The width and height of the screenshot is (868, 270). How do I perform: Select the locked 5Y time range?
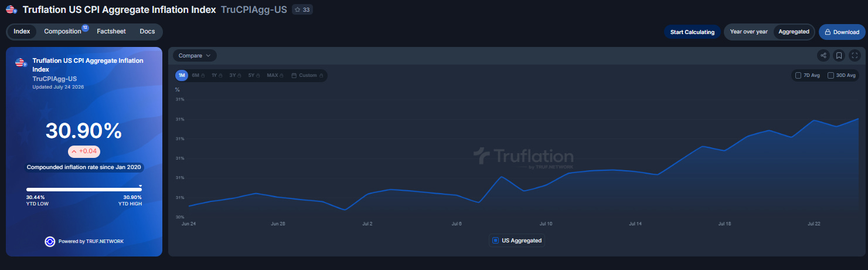[255, 75]
